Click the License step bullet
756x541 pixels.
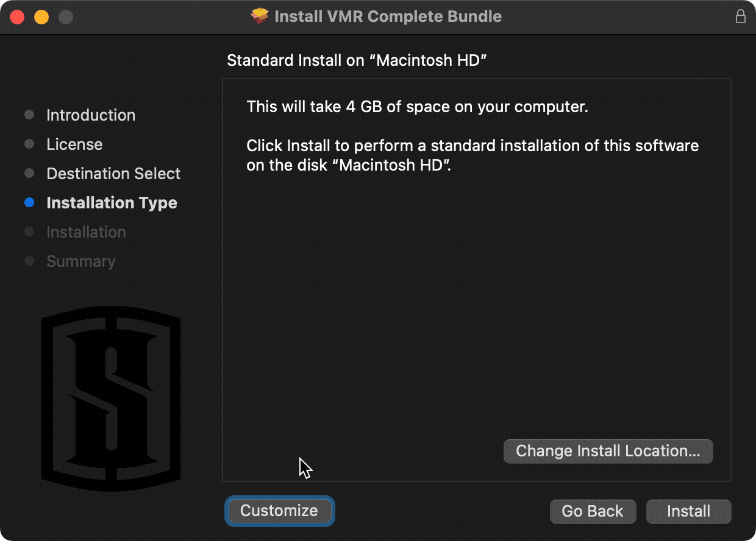(x=29, y=144)
